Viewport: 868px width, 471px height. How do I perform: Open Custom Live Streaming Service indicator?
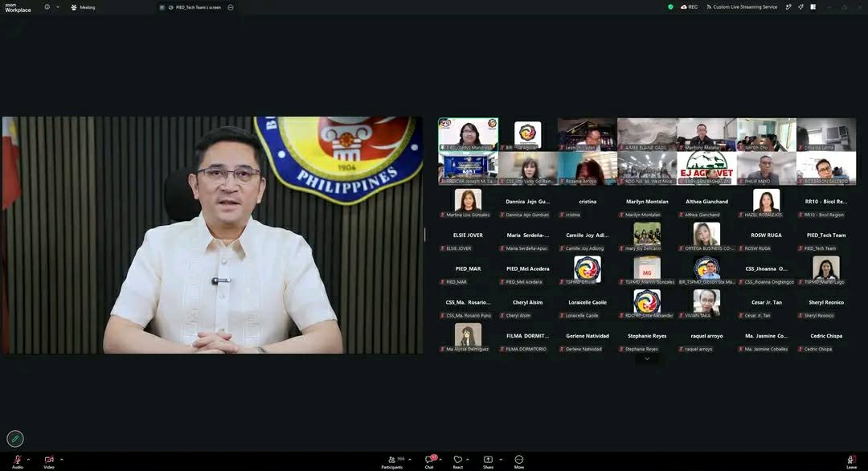pos(742,7)
